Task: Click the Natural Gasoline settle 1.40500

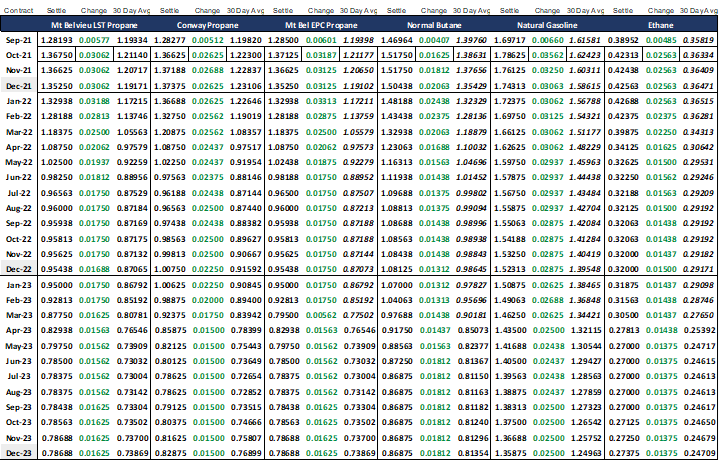Action: point(510,361)
